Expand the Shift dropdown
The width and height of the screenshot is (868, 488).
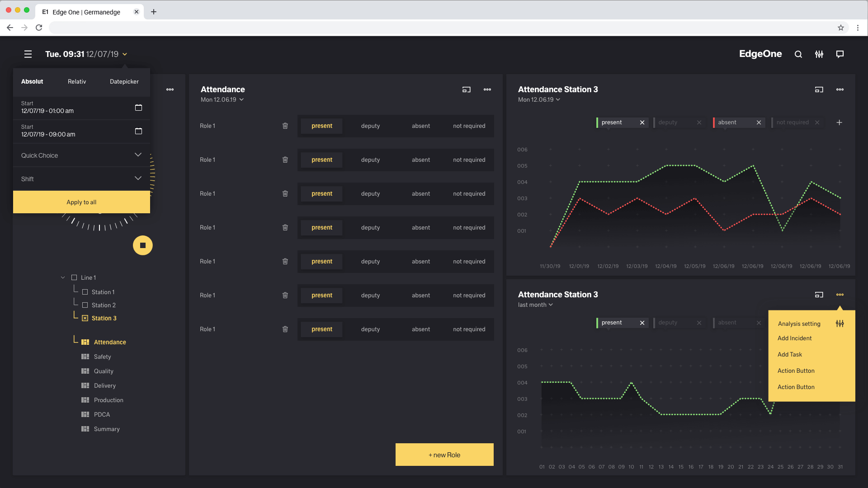[x=138, y=178]
